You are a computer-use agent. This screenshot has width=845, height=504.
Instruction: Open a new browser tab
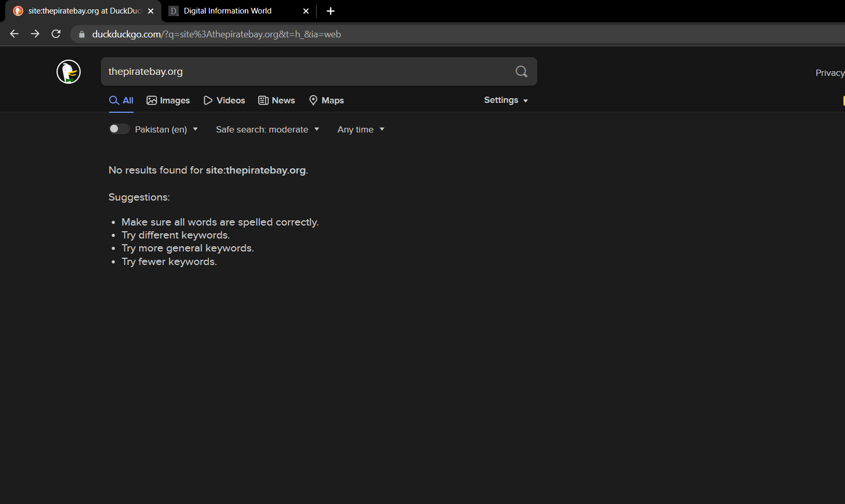click(x=331, y=11)
